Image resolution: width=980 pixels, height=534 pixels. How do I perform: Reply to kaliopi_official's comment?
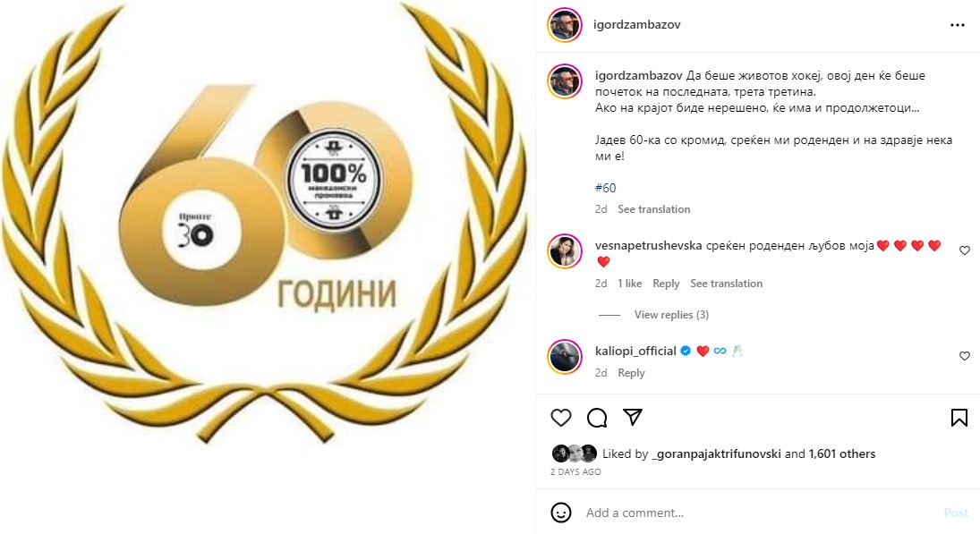click(x=631, y=373)
